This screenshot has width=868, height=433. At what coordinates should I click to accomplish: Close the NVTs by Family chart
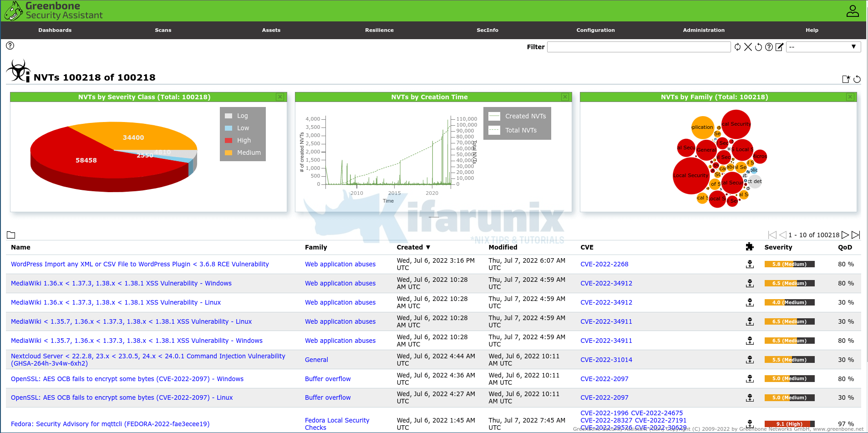pos(850,97)
